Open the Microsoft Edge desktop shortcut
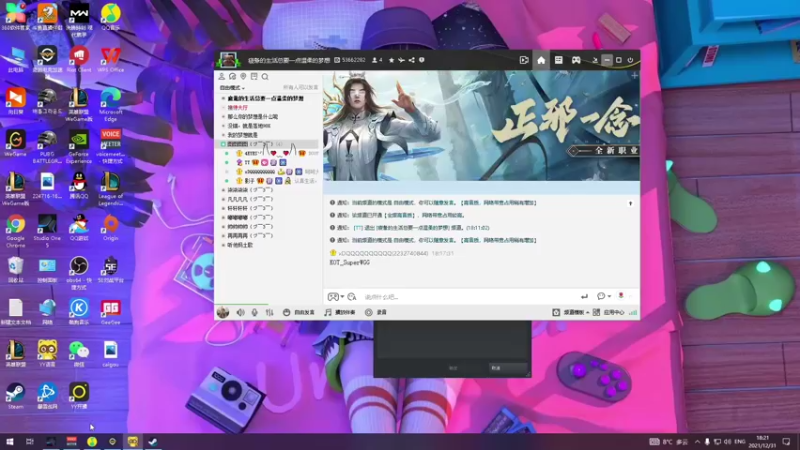Image resolution: width=800 pixels, height=450 pixels. 111,105
